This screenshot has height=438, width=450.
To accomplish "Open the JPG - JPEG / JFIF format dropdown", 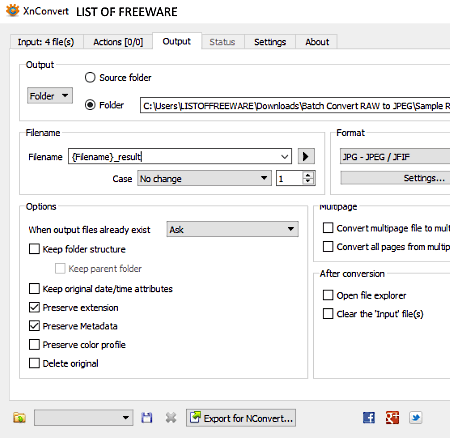I will [395, 156].
